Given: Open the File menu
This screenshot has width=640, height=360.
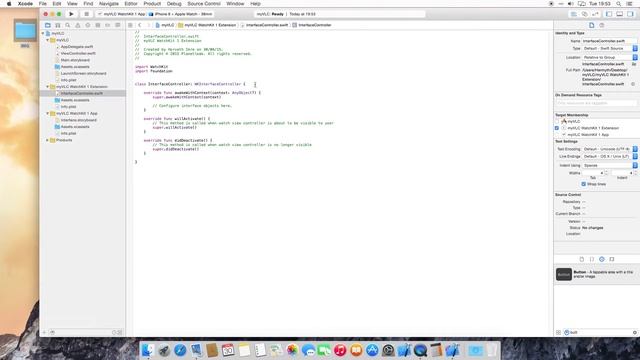Looking at the screenshot, I should pos(42,4).
